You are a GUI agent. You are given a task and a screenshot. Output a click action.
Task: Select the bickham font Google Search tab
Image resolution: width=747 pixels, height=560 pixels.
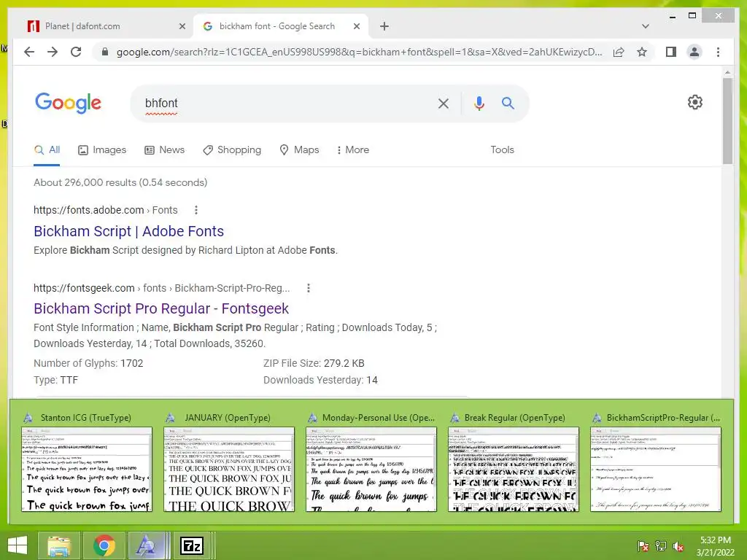coord(281,26)
